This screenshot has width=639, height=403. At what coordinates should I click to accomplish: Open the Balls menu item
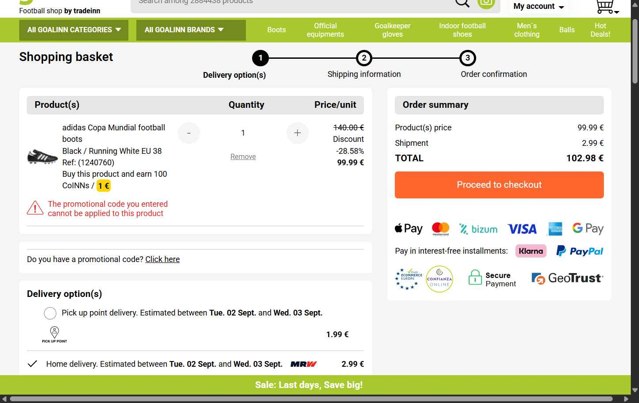click(x=567, y=30)
